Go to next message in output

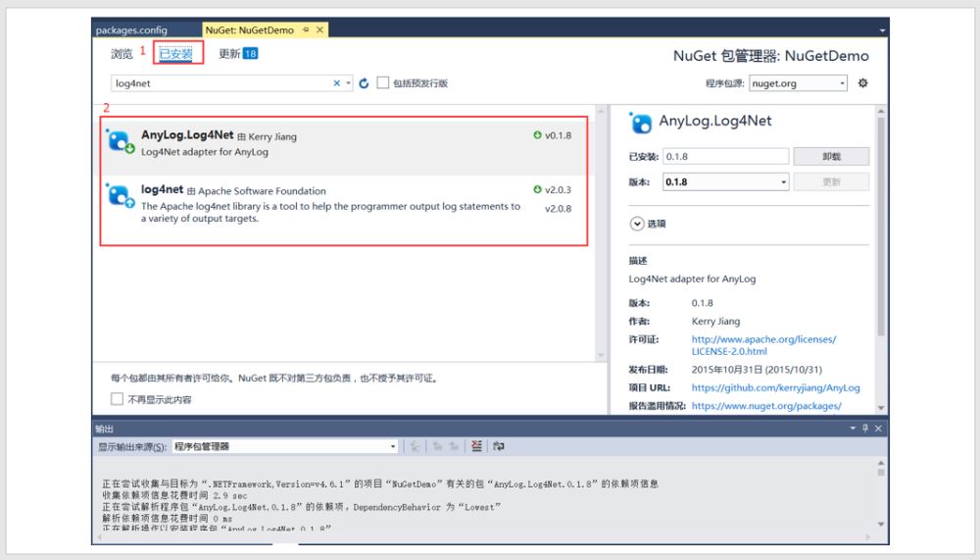tap(455, 446)
